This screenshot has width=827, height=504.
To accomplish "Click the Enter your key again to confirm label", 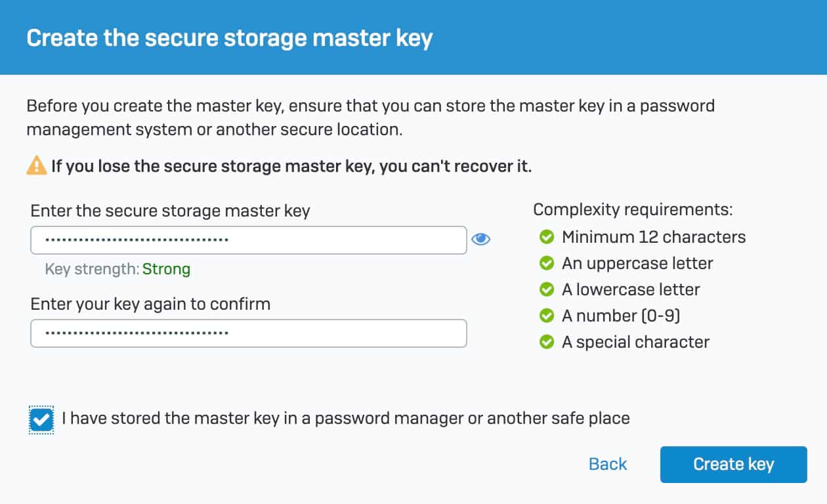I will pos(150,304).
